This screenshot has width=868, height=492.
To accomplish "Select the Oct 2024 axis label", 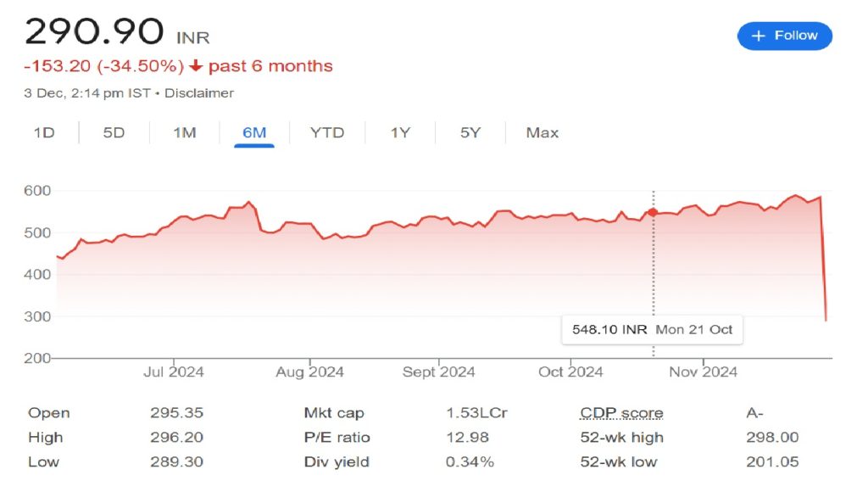I will click(x=570, y=372).
